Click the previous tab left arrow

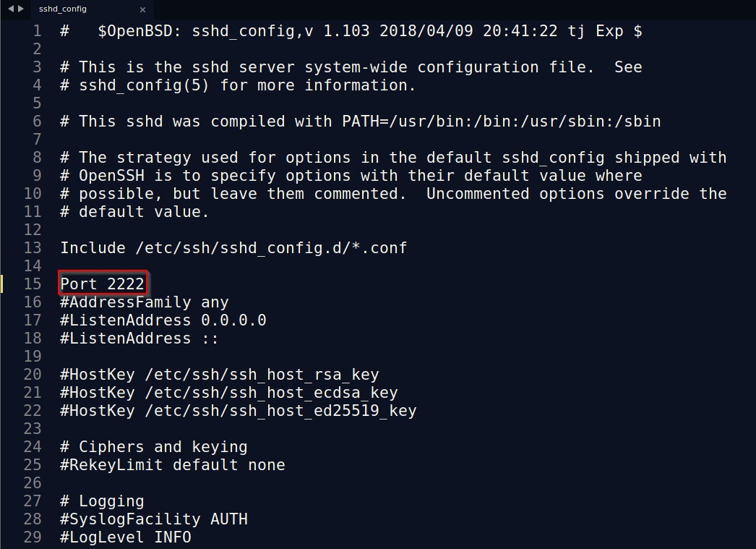click(x=11, y=9)
